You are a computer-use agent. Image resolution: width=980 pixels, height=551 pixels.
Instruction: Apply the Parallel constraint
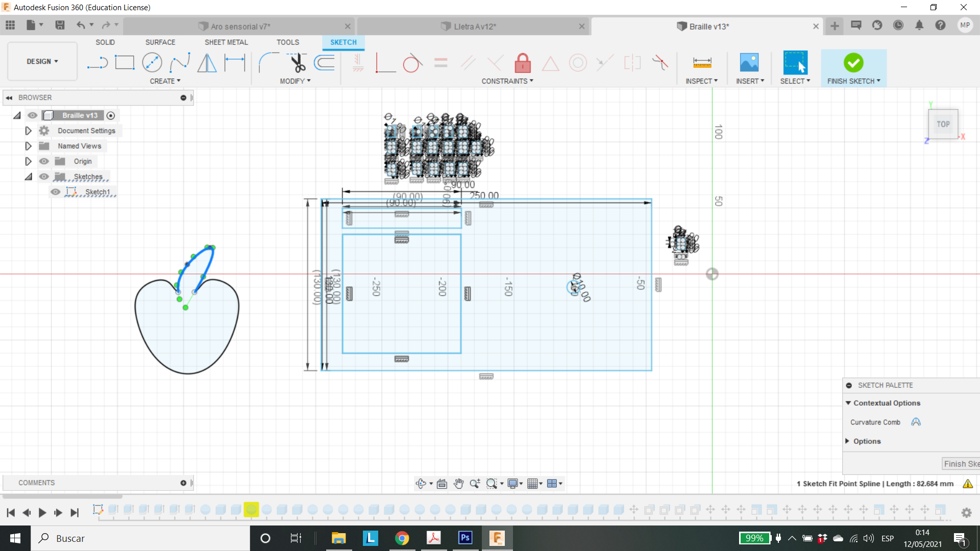coord(468,63)
